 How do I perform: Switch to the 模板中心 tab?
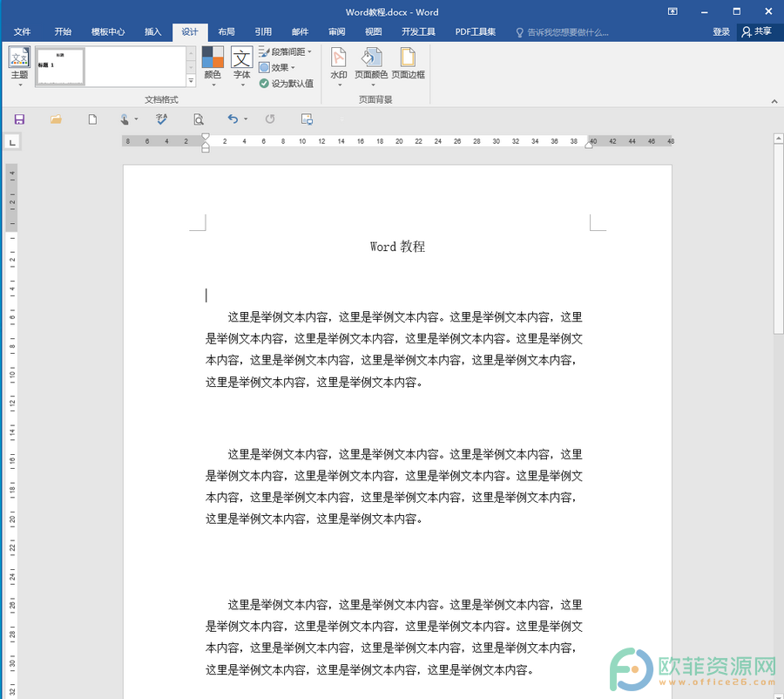click(108, 32)
